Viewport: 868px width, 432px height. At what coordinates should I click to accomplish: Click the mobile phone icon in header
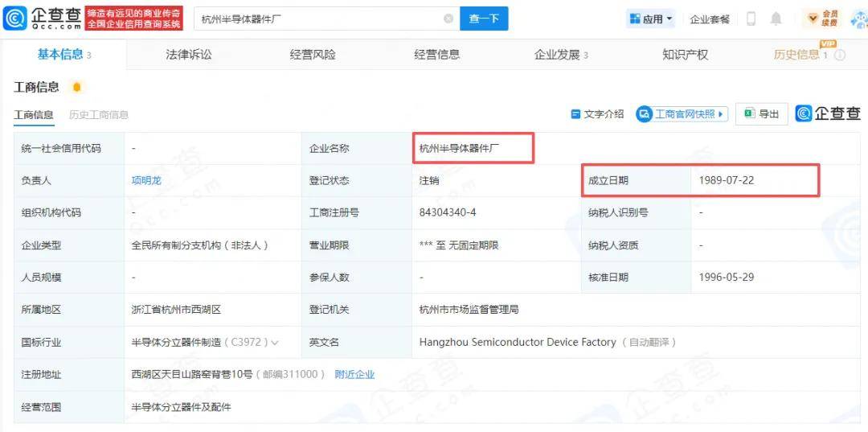pyautogui.click(x=751, y=19)
